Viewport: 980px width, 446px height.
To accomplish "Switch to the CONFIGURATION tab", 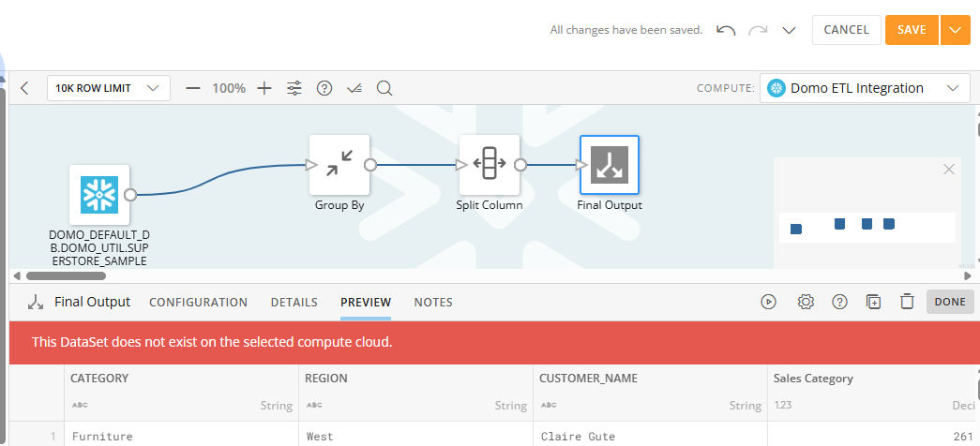I will click(x=198, y=303).
